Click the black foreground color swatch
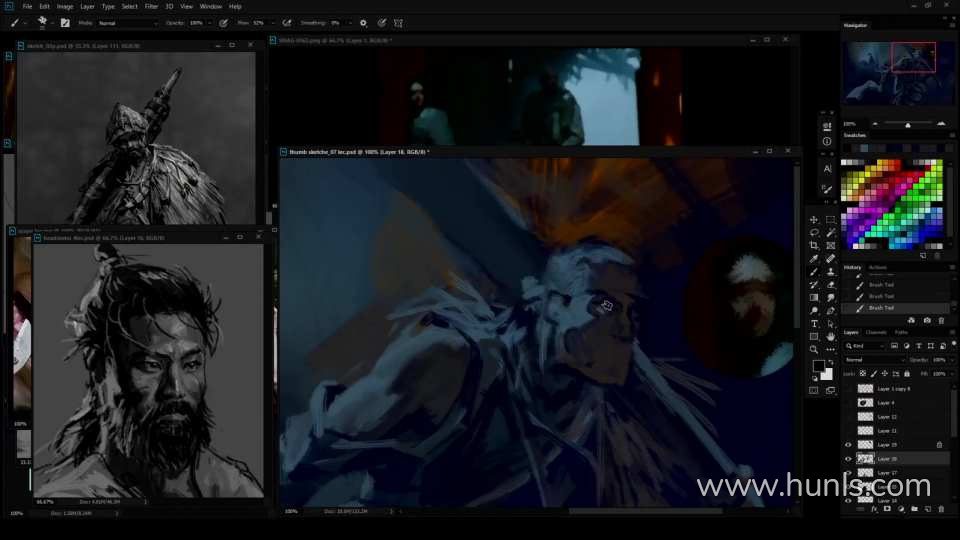Viewport: 960px width, 540px height. click(x=819, y=366)
